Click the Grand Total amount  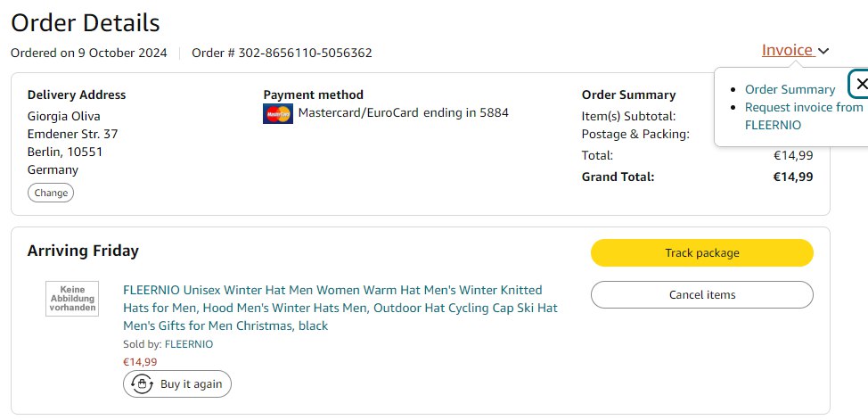792,177
